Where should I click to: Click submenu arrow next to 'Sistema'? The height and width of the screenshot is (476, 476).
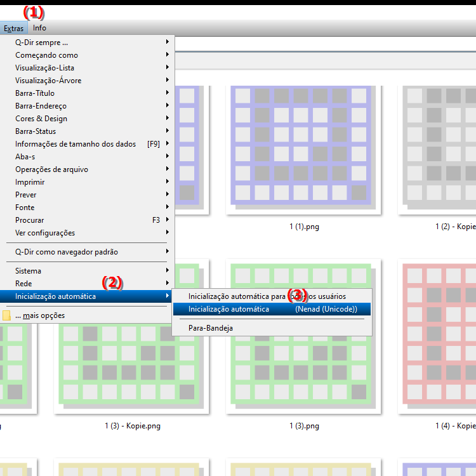168,270
